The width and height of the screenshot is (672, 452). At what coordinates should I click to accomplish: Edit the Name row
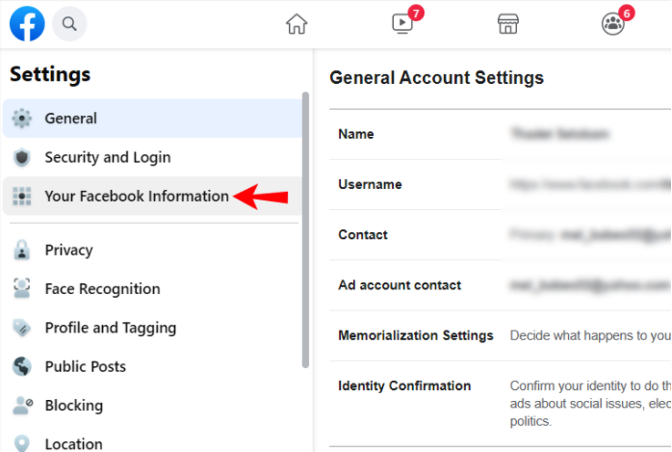pyautogui.click(x=500, y=134)
